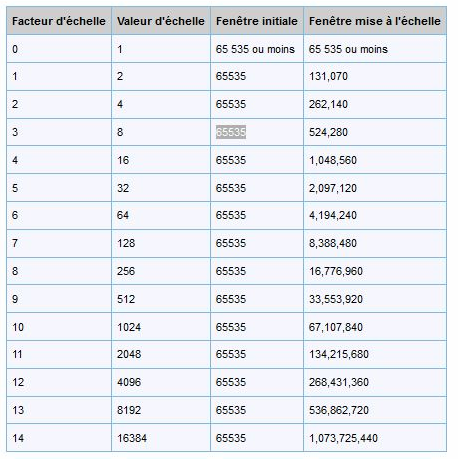Click the "Fenêtre initiale" column header

coord(257,21)
